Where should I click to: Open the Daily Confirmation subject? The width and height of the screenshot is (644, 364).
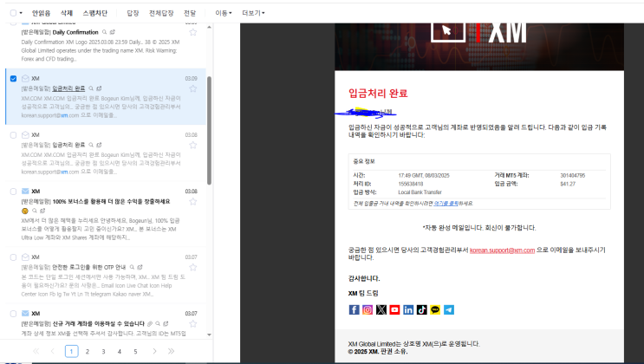(x=75, y=32)
